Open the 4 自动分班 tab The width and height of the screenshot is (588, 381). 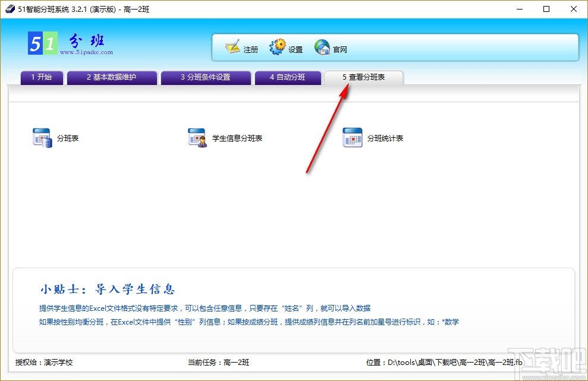click(x=288, y=77)
